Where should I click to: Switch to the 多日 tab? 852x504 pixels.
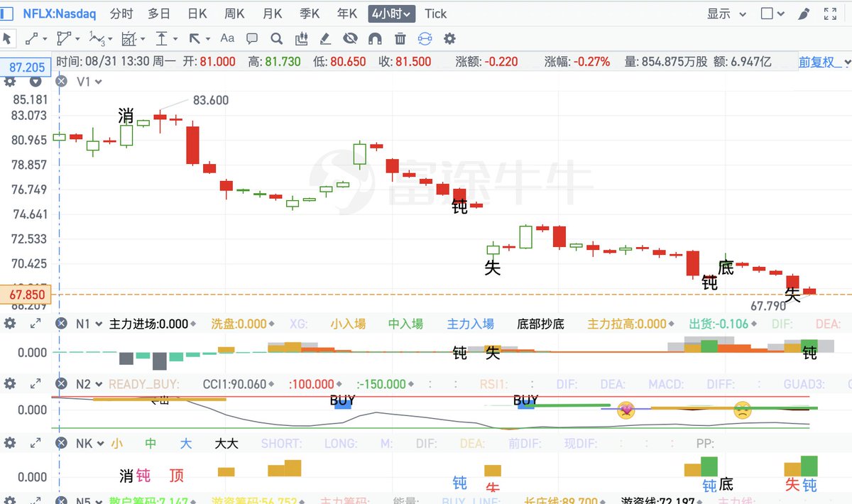tap(159, 13)
